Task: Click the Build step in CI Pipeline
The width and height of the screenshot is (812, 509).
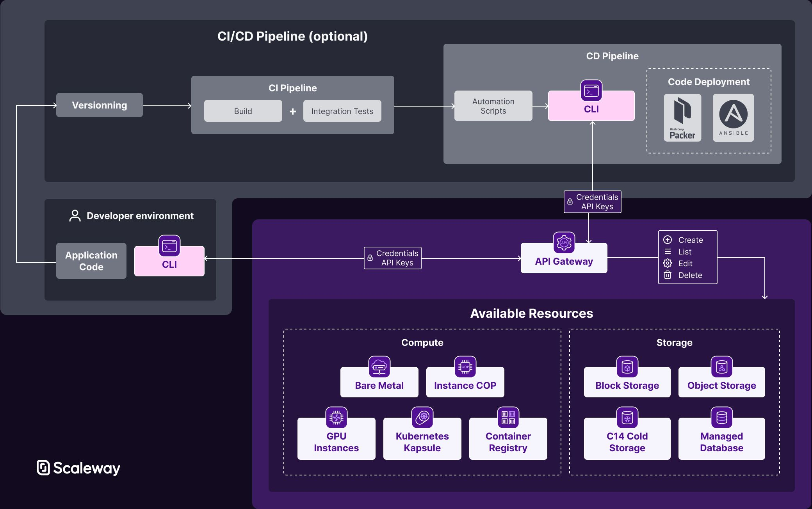Action: point(243,111)
